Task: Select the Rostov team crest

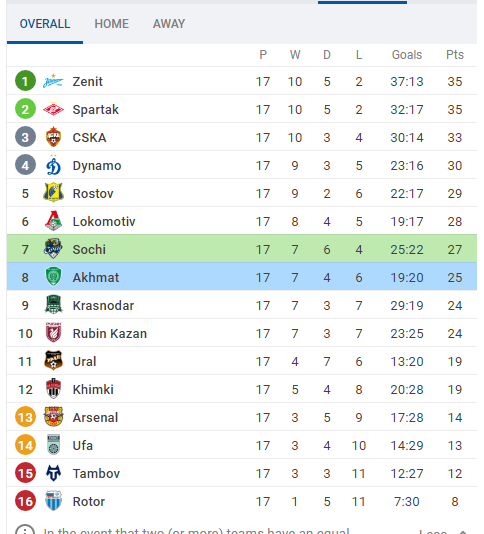Action: pyautogui.click(x=53, y=193)
